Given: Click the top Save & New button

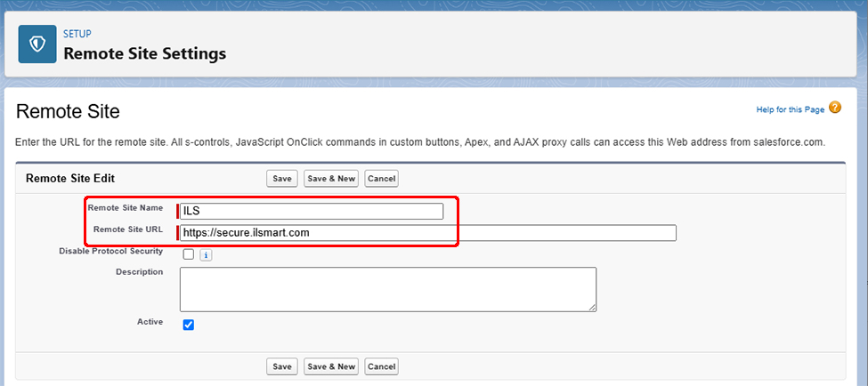Looking at the screenshot, I should click(331, 179).
